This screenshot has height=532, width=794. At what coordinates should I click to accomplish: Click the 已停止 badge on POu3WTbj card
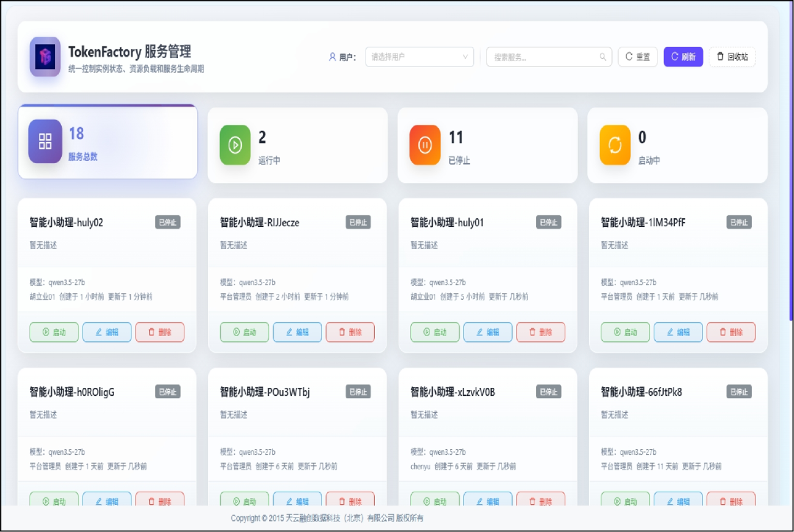click(x=358, y=392)
